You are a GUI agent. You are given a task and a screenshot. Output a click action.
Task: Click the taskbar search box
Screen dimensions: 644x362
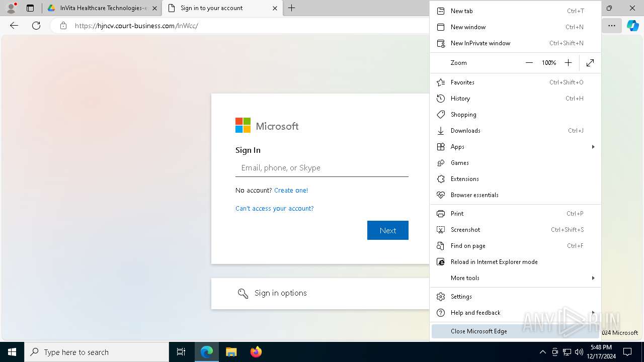(97, 352)
